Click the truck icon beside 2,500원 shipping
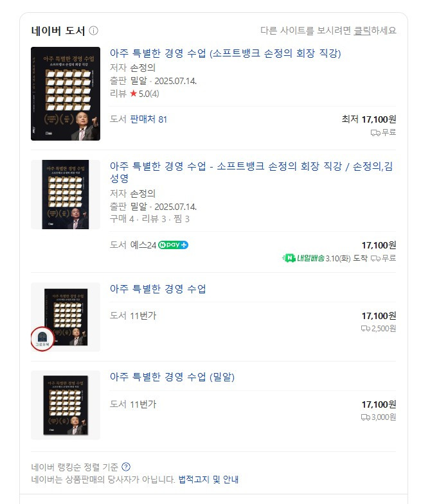The height and width of the screenshot is (504, 421). [x=366, y=328]
